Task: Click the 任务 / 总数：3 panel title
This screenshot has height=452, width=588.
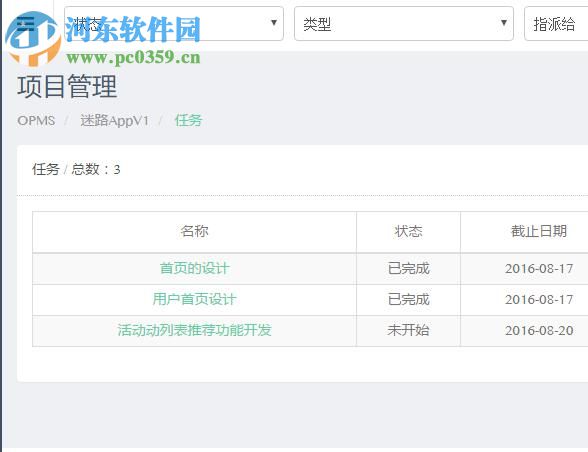Action: point(76,170)
